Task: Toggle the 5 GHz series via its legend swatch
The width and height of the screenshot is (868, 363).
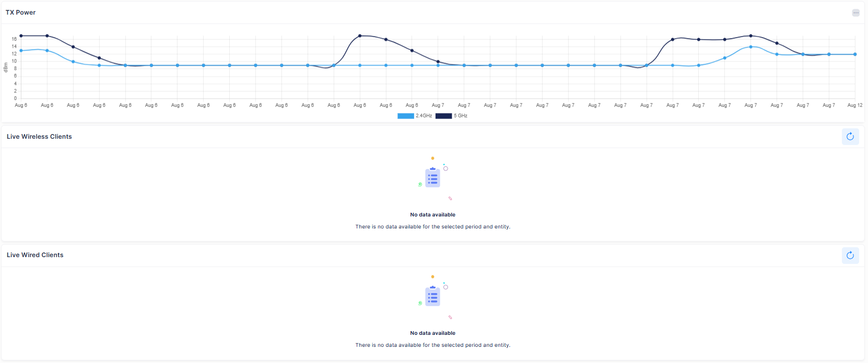Action: click(443, 116)
